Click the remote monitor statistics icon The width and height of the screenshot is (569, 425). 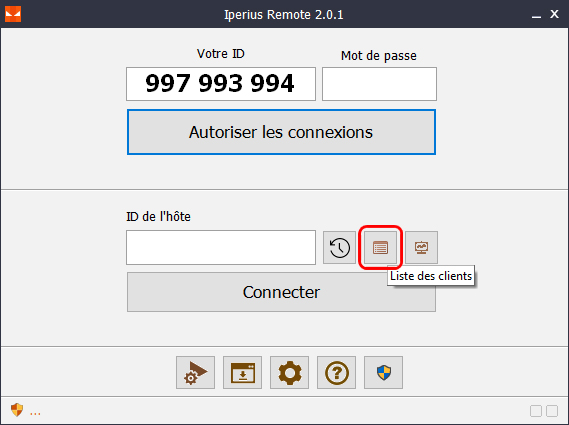pyautogui.click(x=421, y=248)
